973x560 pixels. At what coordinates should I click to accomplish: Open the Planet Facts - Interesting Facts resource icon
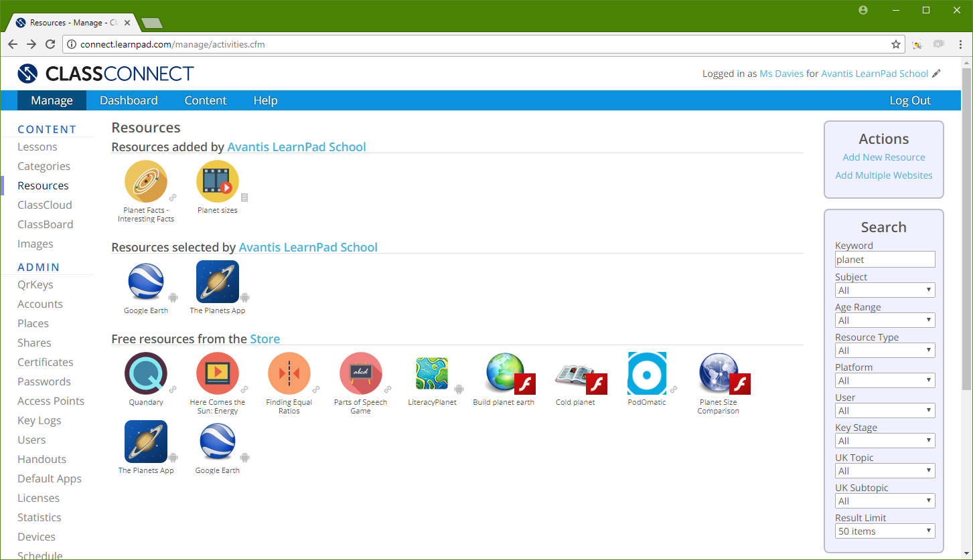(x=146, y=181)
